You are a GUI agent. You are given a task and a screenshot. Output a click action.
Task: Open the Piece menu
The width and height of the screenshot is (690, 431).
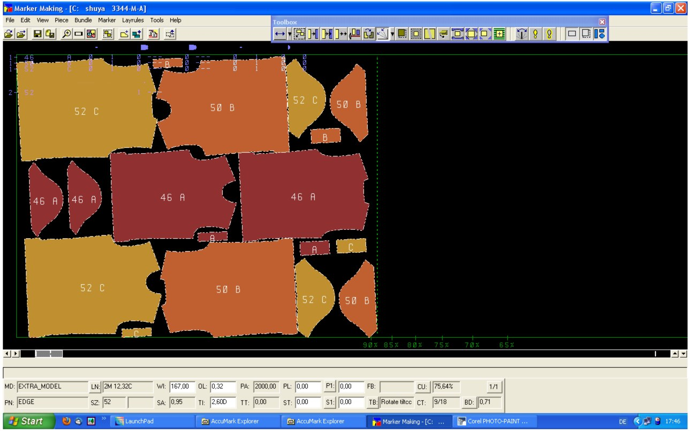[x=61, y=20]
